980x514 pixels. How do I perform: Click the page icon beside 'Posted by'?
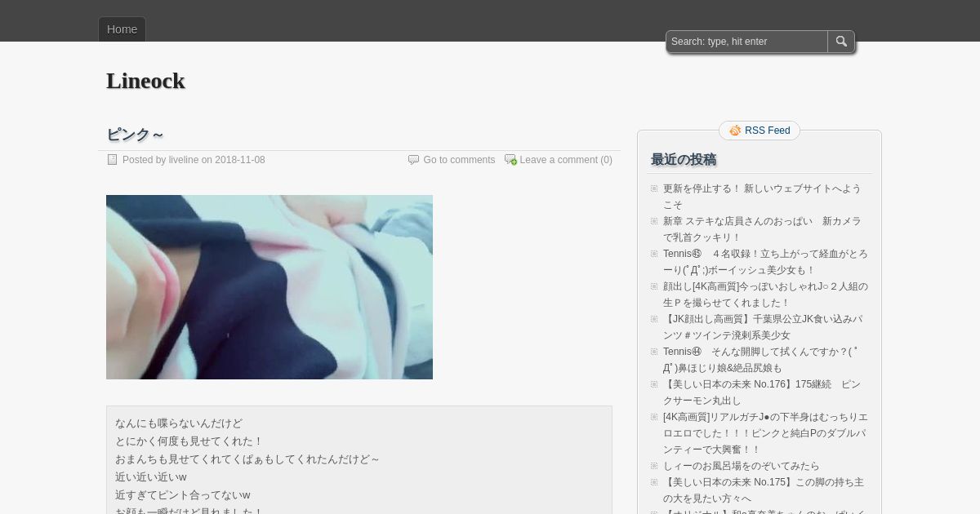113,160
